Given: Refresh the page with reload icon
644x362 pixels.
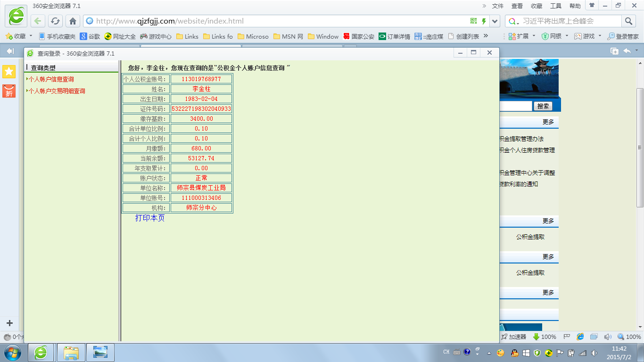Looking at the screenshot, I should pyautogui.click(x=56, y=21).
